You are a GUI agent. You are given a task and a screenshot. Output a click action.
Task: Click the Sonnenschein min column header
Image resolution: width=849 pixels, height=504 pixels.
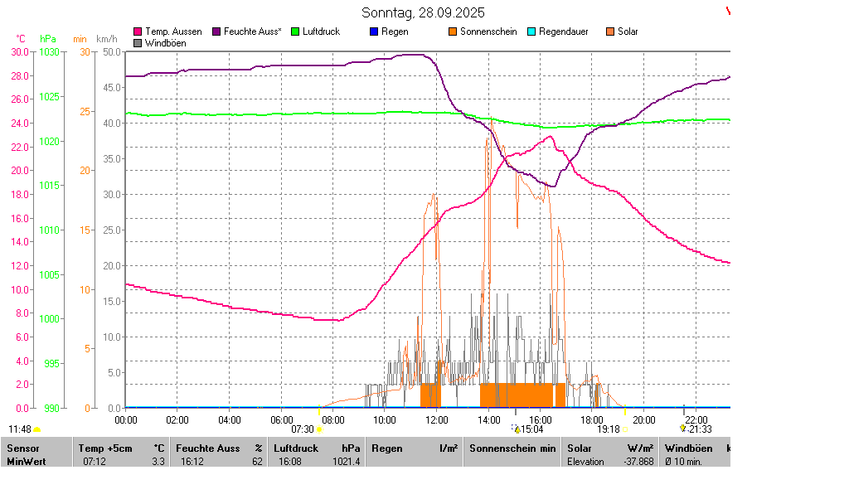pos(512,448)
